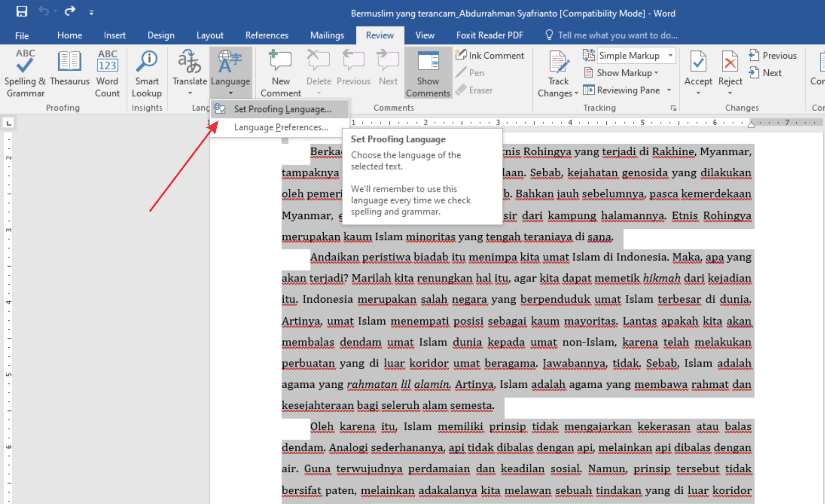The width and height of the screenshot is (825, 504).
Task: Choose Set Proofing Language menu item
Action: click(282, 109)
